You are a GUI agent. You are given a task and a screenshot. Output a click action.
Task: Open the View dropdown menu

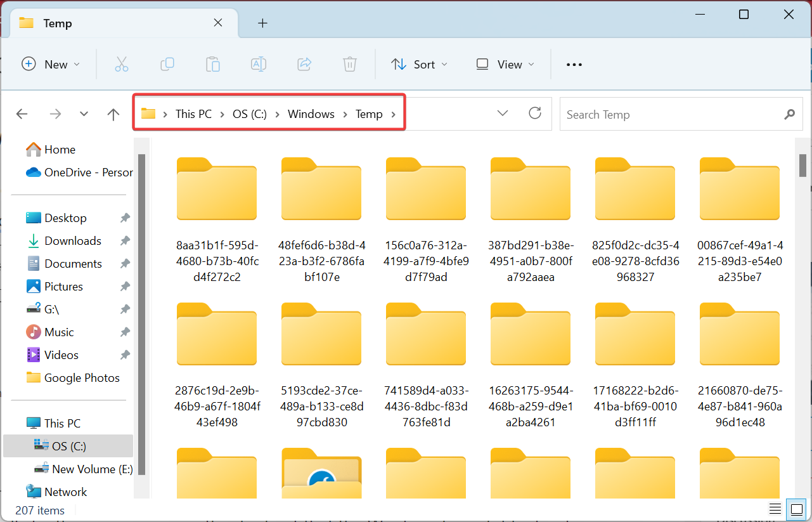point(505,64)
